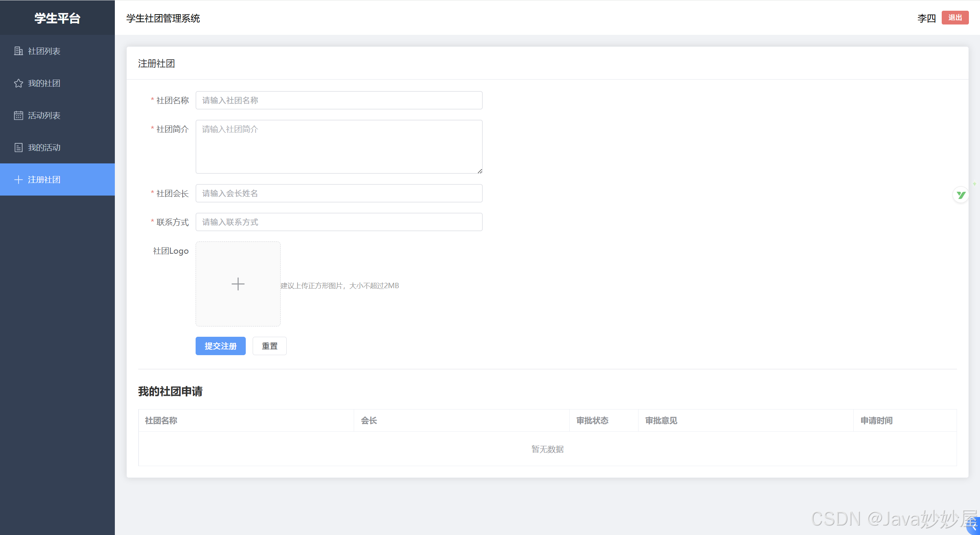Go to the 活动列表 menu item
The height and width of the screenshot is (535, 980).
click(57, 115)
